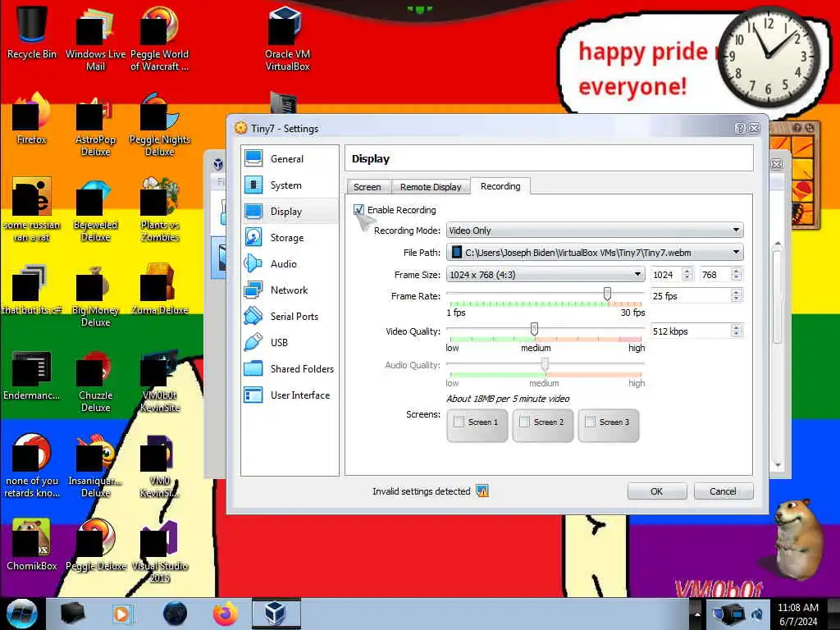Click the help button in Settings title bar
The width and height of the screenshot is (840, 630).
point(740,128)
